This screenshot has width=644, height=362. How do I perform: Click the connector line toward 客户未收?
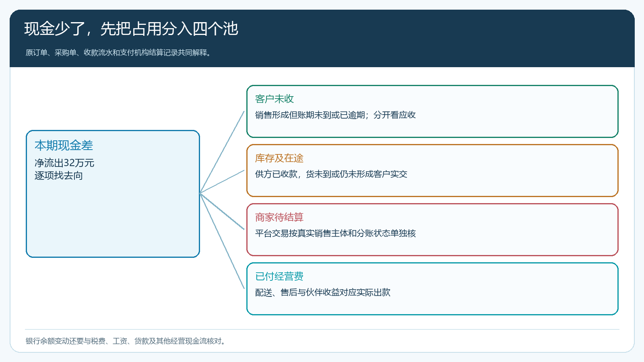(222, 152)
